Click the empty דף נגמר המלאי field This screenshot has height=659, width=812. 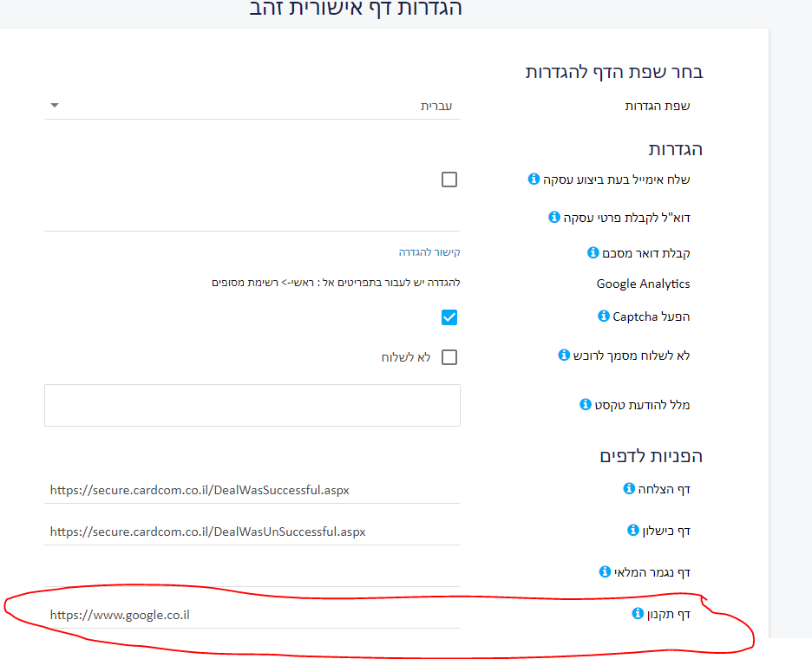pyautogui.click(x=252, y=573)
